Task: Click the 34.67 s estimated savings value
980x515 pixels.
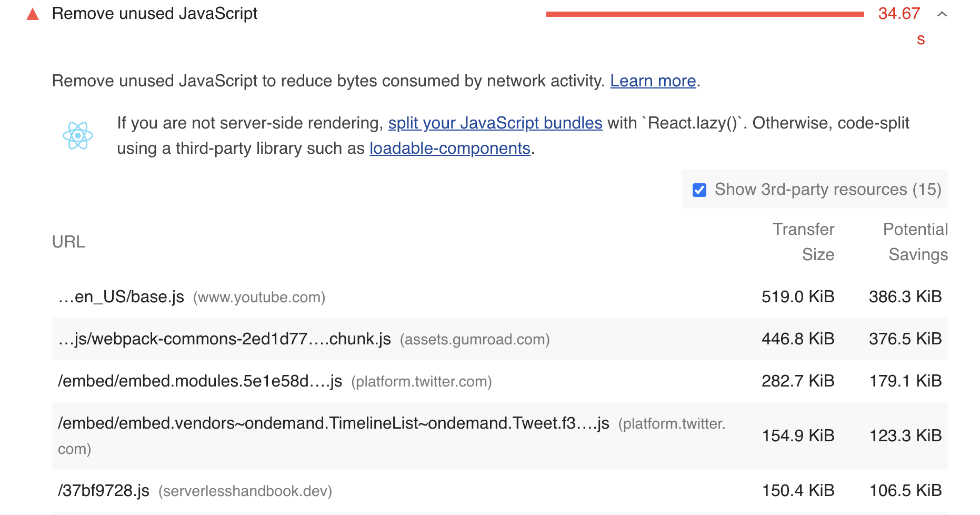Action: coord(899,14)
